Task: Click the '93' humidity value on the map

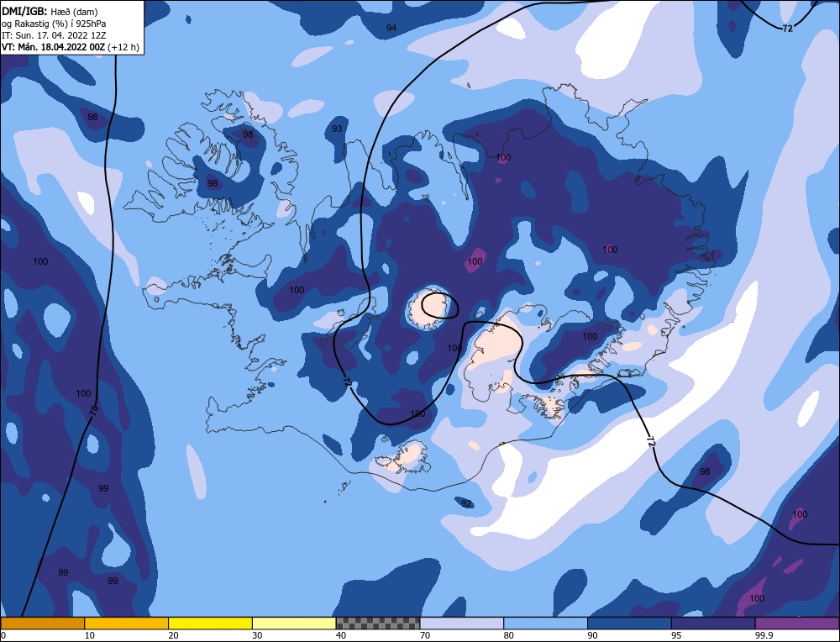Action: (x=337, y=129)
